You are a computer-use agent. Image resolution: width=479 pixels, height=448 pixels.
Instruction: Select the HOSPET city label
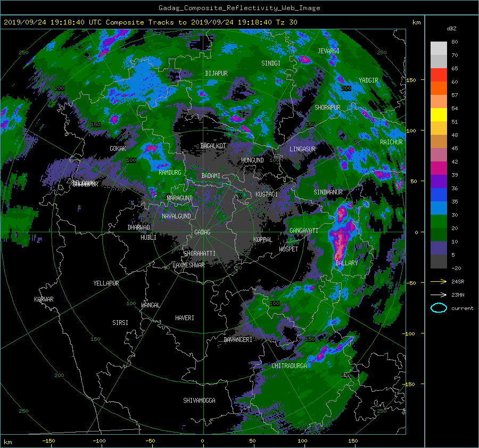[x=288, y=249]
